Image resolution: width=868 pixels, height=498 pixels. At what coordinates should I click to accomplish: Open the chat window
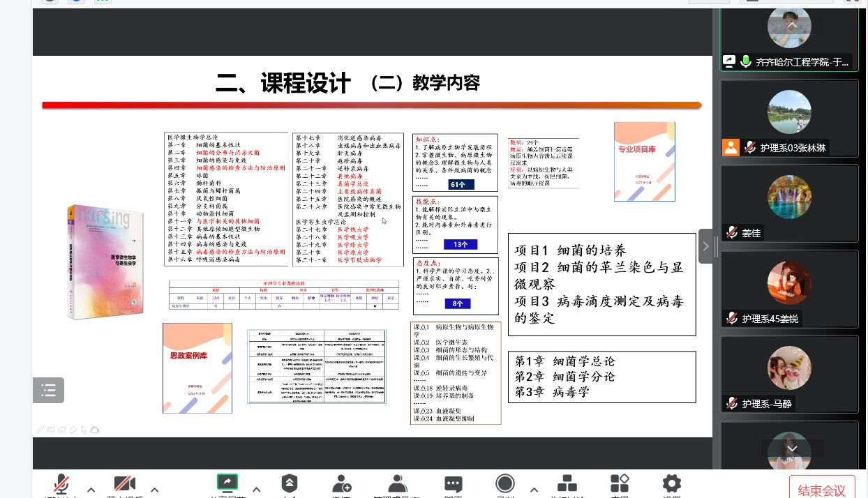coord(454,484)
